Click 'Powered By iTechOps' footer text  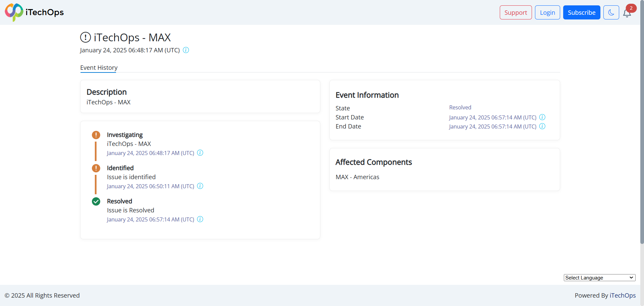(605, 296)
